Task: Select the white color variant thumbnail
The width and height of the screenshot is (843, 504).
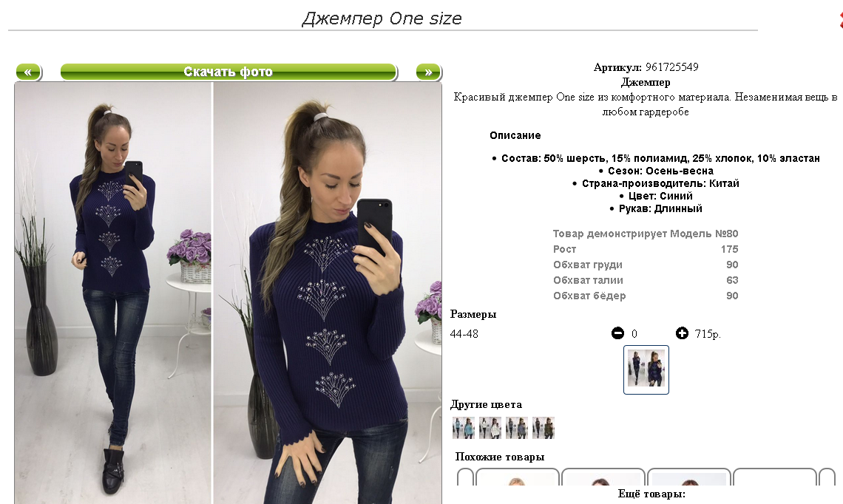Action: [490, 428]
